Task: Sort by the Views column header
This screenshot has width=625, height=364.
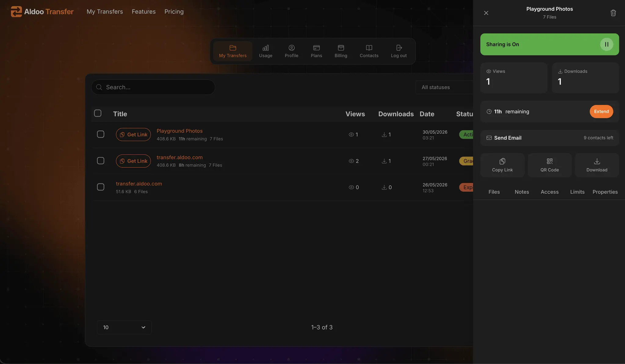Action: point(355,114)
